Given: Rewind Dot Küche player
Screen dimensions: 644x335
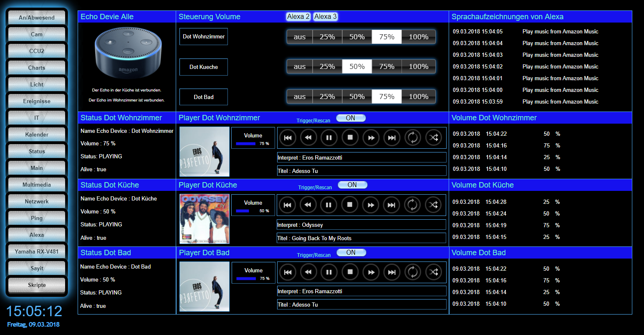Looking at the screenshot, I should [308, 205].
